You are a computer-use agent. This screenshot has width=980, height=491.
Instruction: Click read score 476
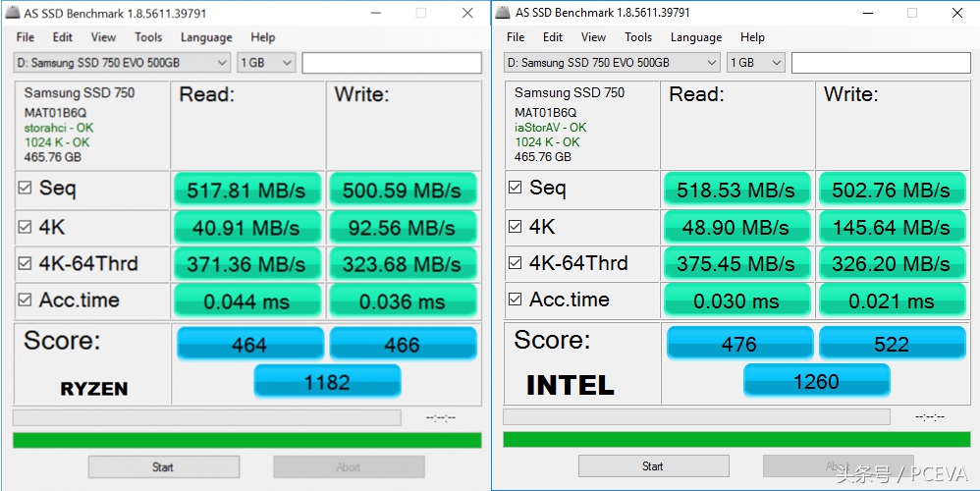(740, 344)
